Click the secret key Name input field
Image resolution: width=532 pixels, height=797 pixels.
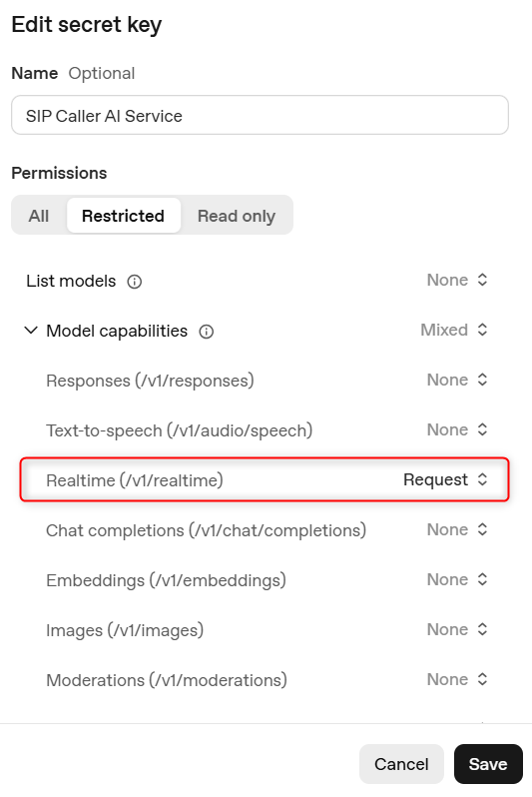[260, 116]
